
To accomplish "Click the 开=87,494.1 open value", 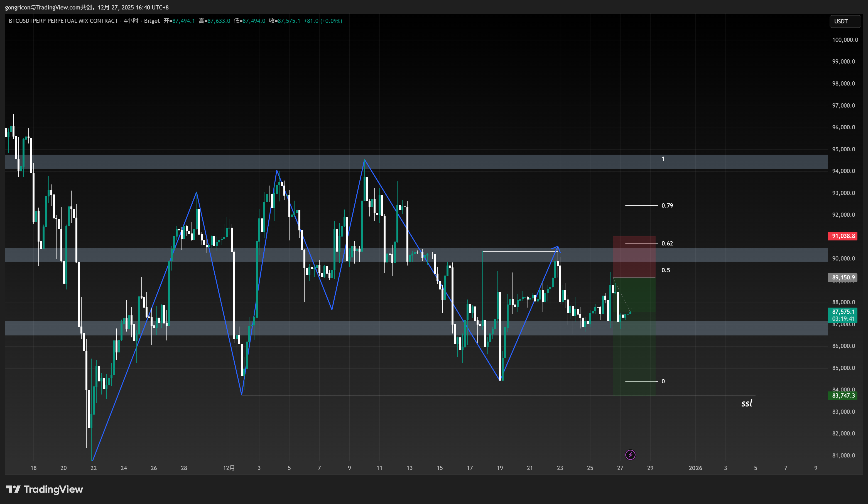I will (x=179, y=21).
